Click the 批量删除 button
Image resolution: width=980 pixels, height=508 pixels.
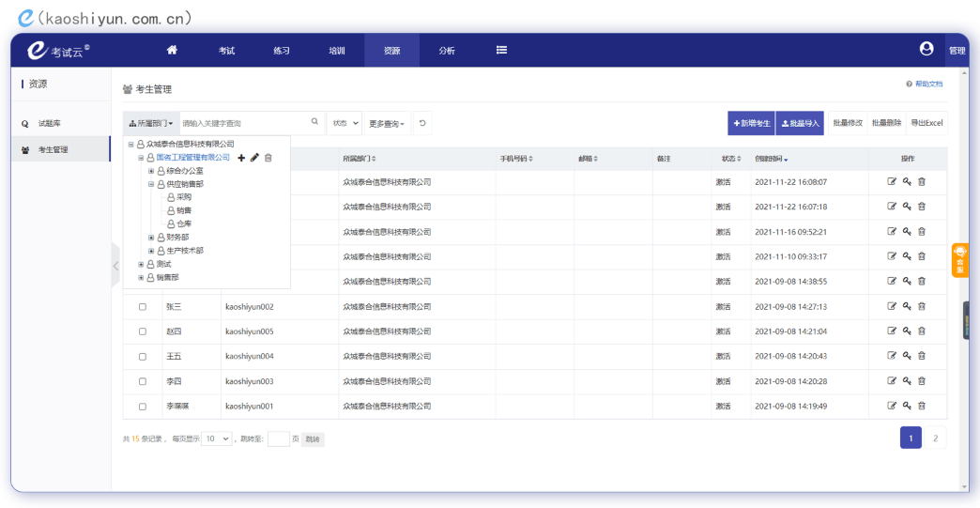click(886, 123)
